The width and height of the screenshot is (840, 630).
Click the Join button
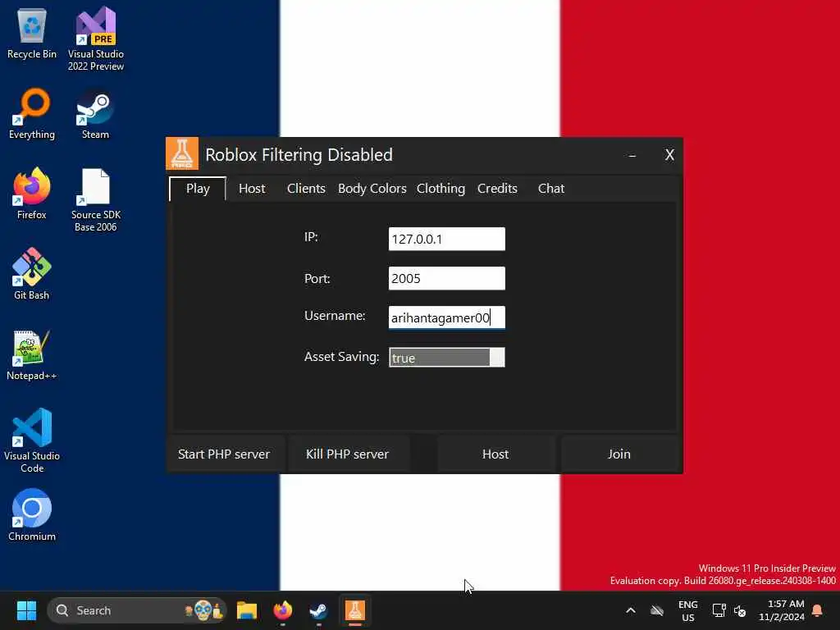[619, 454]
